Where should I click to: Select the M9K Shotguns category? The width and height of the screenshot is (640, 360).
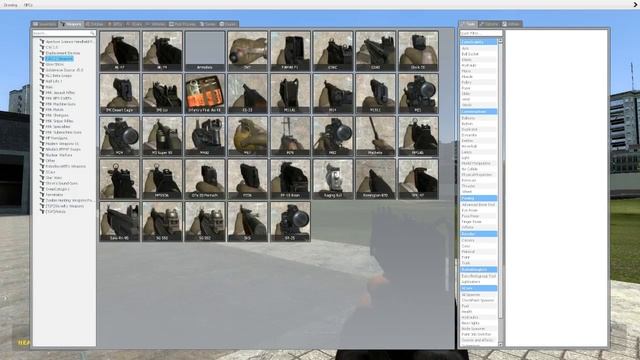(x=57, y=116)
